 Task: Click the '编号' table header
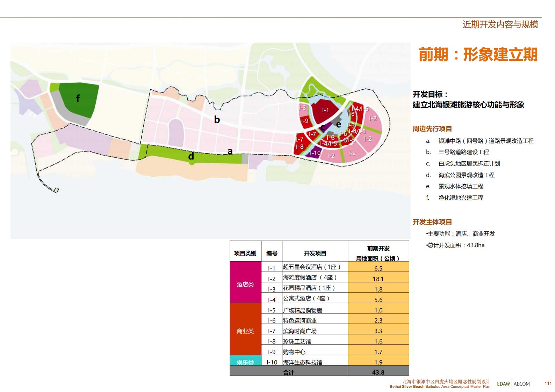coord(272,251)
